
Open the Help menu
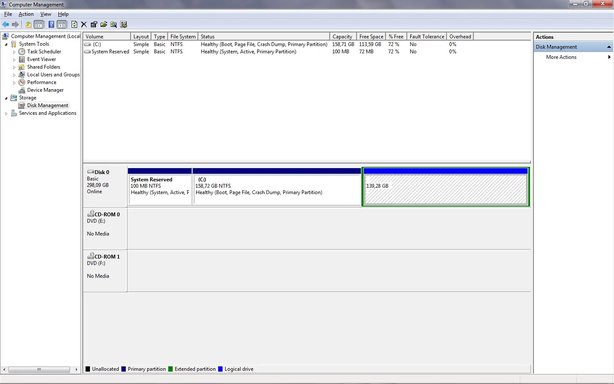point(63,14)
